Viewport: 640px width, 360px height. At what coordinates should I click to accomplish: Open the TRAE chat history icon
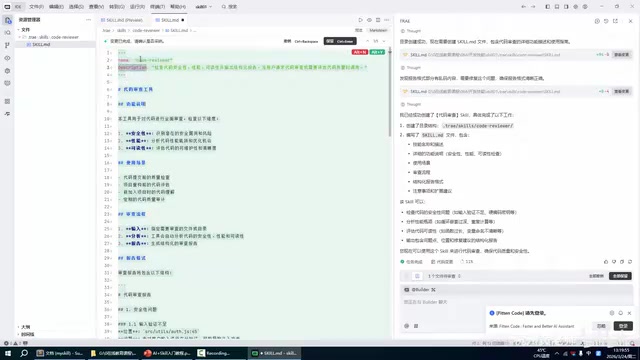coord(606,21)
